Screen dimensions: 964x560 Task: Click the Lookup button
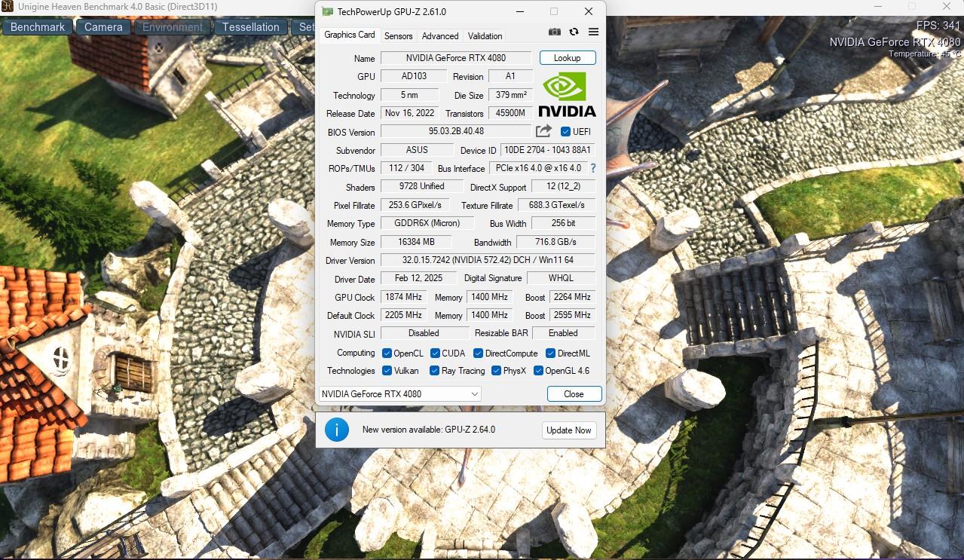[567, 58]
